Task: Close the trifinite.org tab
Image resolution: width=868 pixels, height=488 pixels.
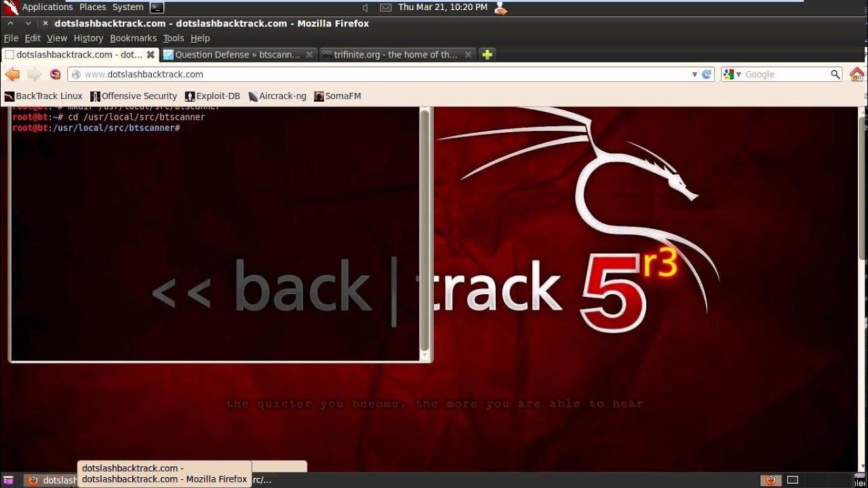Action: 467,55
